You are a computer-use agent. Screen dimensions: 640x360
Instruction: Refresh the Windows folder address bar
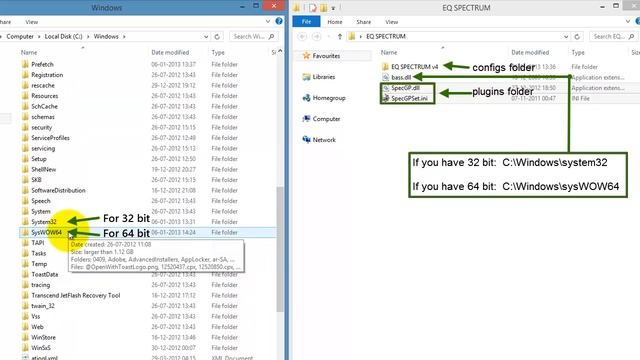point(217,37)
